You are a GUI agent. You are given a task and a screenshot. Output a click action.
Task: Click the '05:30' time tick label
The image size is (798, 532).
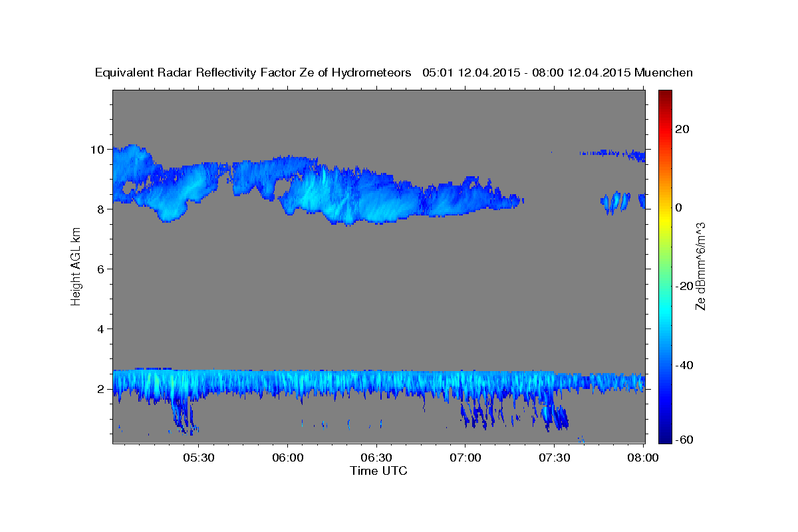[199, 458]
